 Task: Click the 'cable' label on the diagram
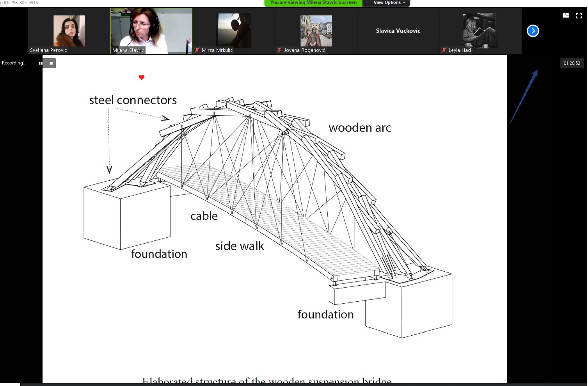tap(204, 216)
